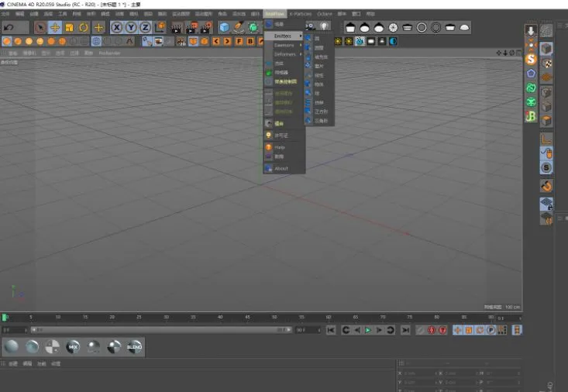
Task: Open the X-Particles menu
Action: point(301,14)
